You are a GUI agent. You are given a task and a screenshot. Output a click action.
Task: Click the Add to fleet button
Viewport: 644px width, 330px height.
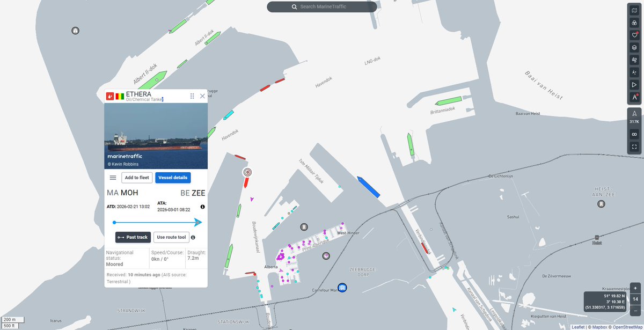point(137,178)
